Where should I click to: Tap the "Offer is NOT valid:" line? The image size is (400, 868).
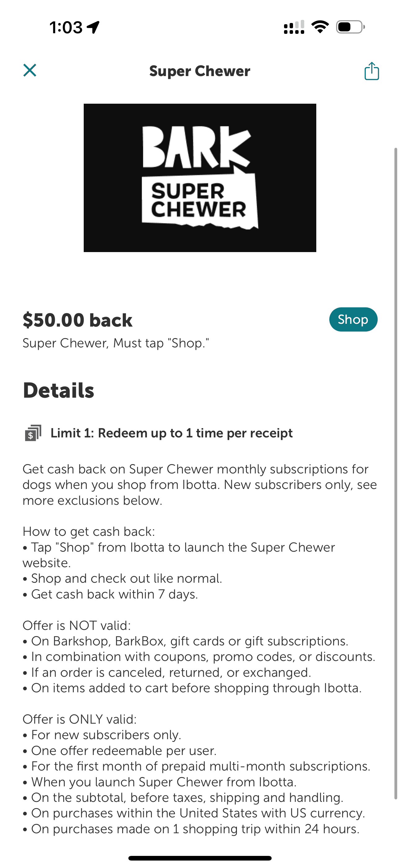77,626
